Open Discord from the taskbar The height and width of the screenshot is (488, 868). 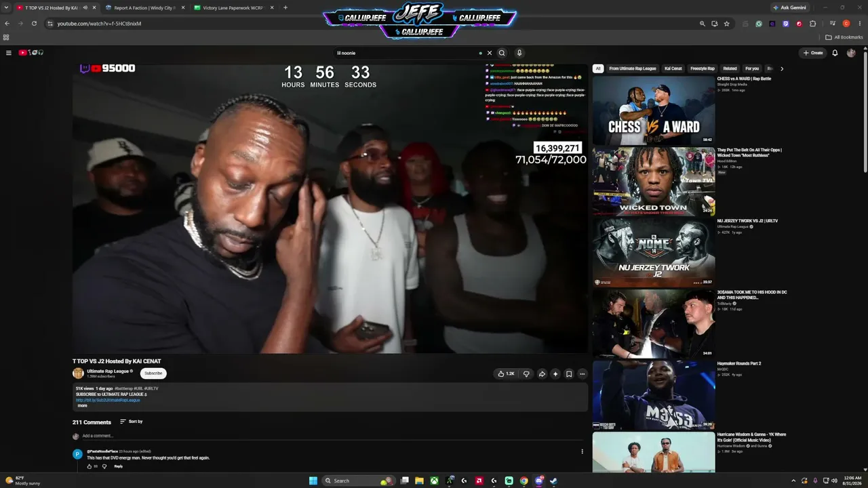click(539, 481)
